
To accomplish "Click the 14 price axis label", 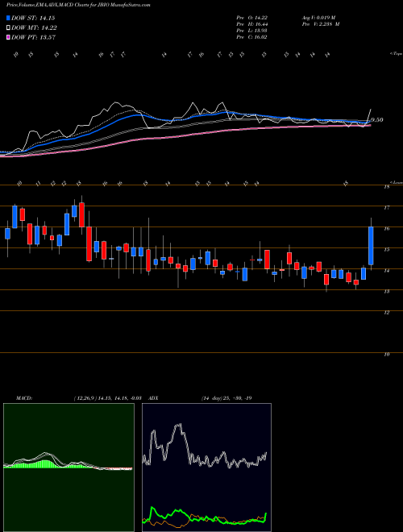I will click(386, 270).
